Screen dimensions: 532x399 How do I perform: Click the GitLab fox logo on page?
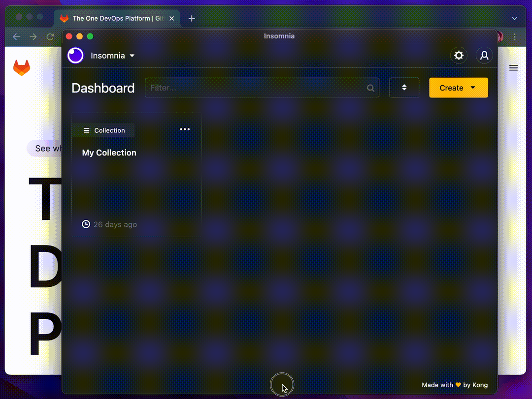(22, 68)
